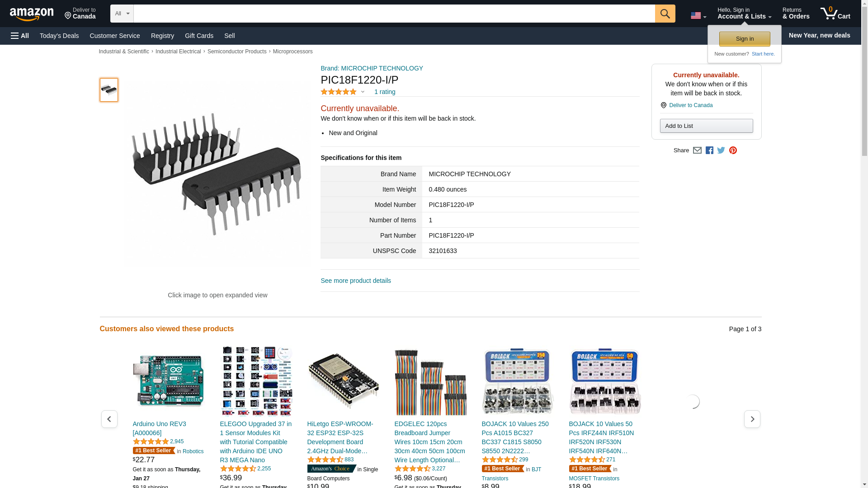Share product via email icon
This screenshot has height=488, width=868.
click(x=697, y=150)
